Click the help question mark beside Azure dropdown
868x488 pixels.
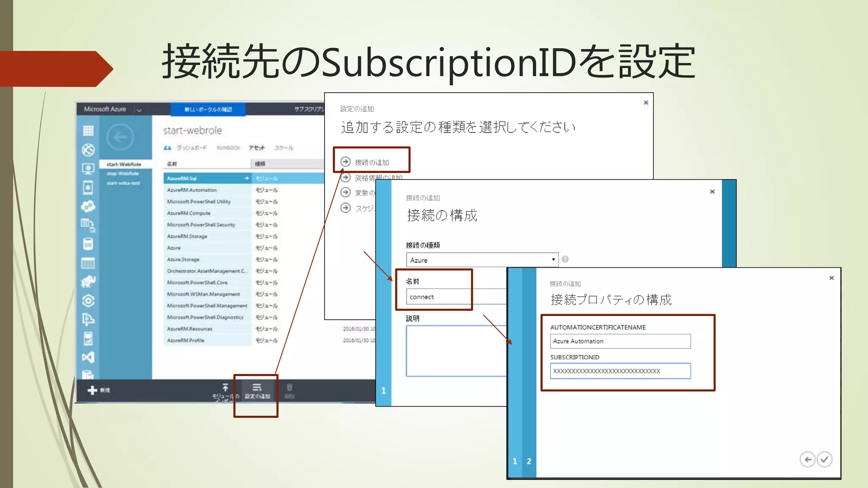(565, 259)
